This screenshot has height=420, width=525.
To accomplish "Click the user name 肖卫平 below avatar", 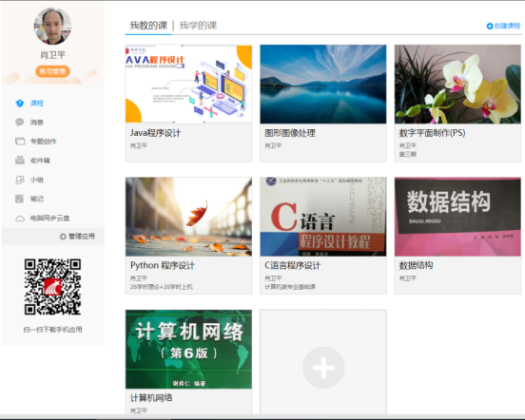I will point(52,55).
